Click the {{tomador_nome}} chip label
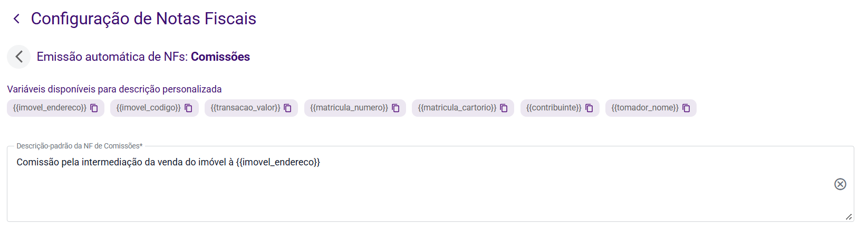Image resolution: width=868 pixels, height=233 pixels. click(645, 108)
